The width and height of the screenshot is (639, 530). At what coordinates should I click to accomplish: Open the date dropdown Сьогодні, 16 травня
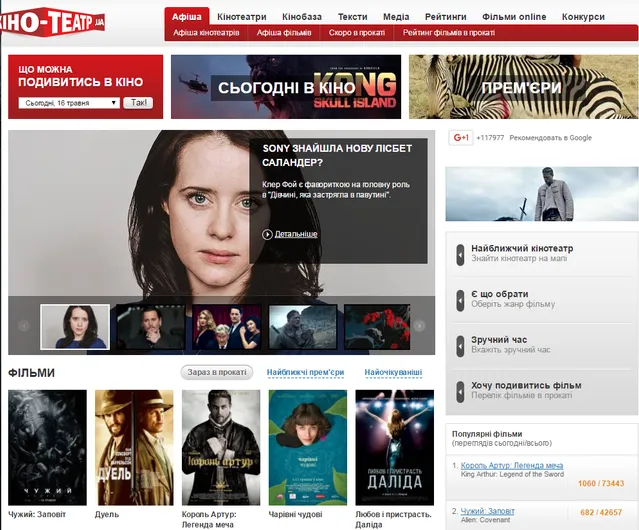click(69, 103)
